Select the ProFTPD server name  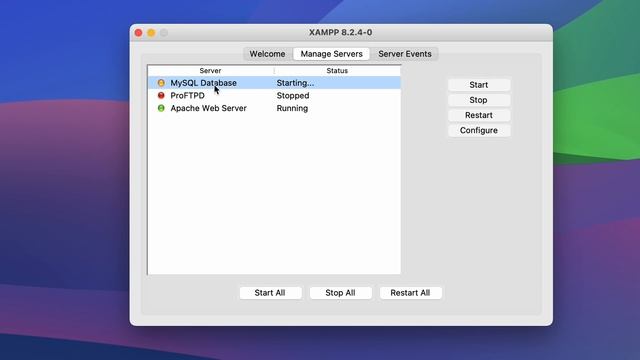pyautogui.click(x=188, y=96)
